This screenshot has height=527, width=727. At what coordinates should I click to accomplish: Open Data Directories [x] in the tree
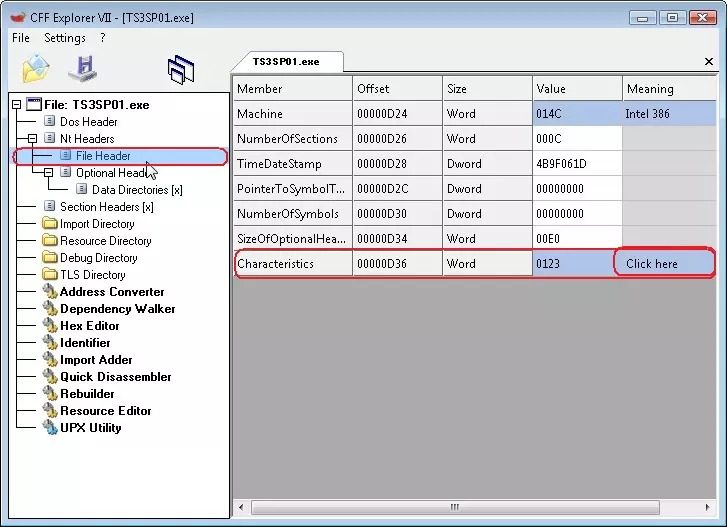pyautogui.click(x=137, y=190)
